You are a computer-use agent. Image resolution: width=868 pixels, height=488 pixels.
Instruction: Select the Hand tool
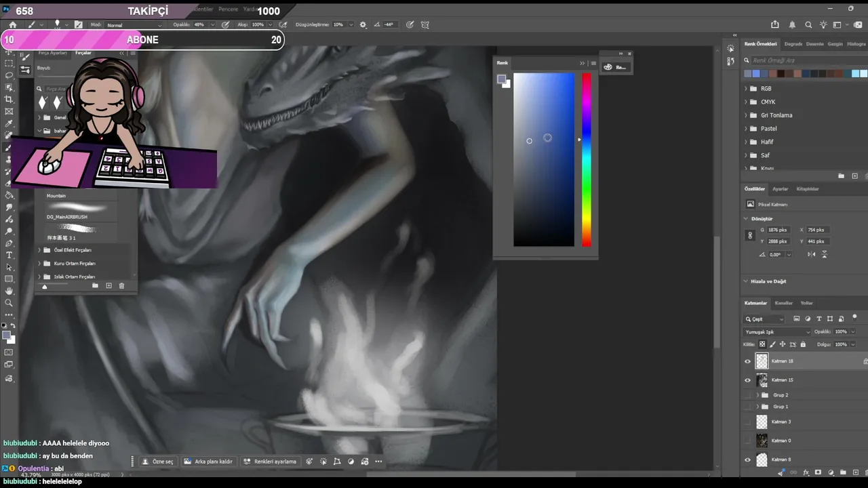(x=9, y=291)
